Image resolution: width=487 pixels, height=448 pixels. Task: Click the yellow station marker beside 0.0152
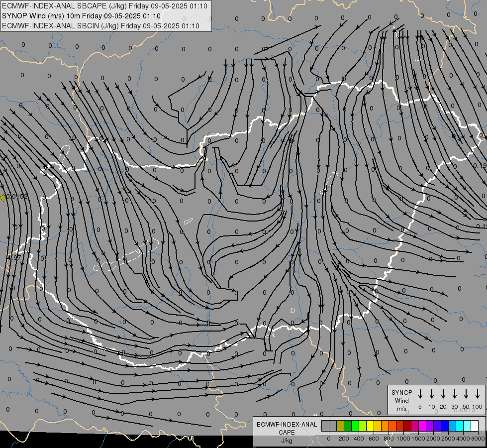[3, 198]
